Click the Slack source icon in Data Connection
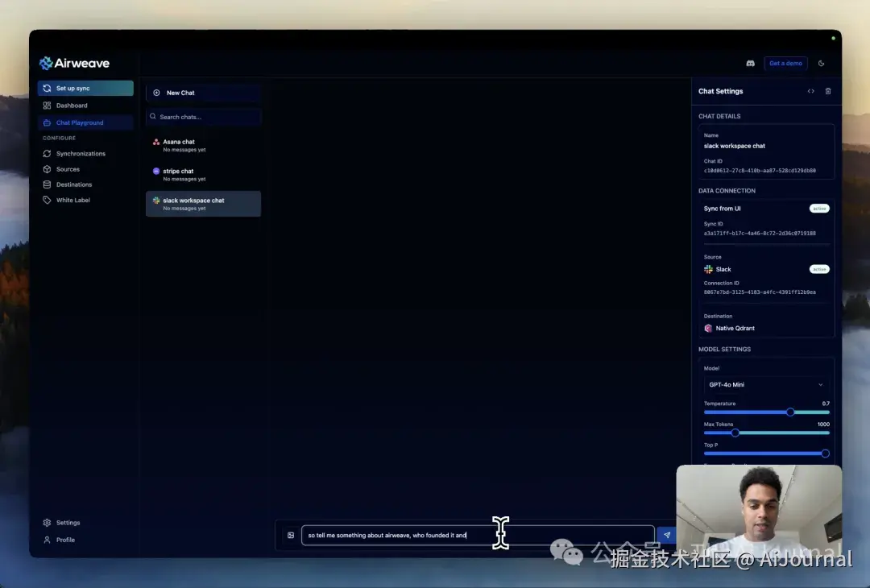The height and width of the screenshot is (588, 870). coord(708,269)
